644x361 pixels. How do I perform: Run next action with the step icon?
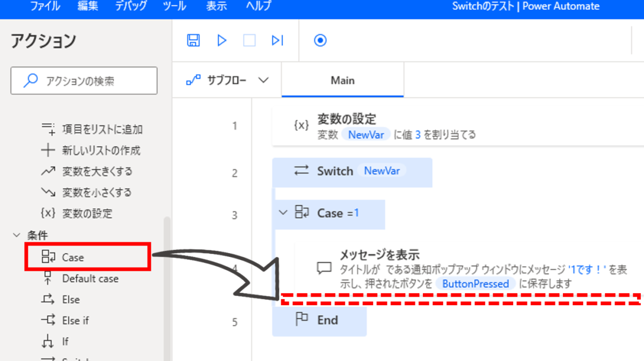tap(277, 40)
